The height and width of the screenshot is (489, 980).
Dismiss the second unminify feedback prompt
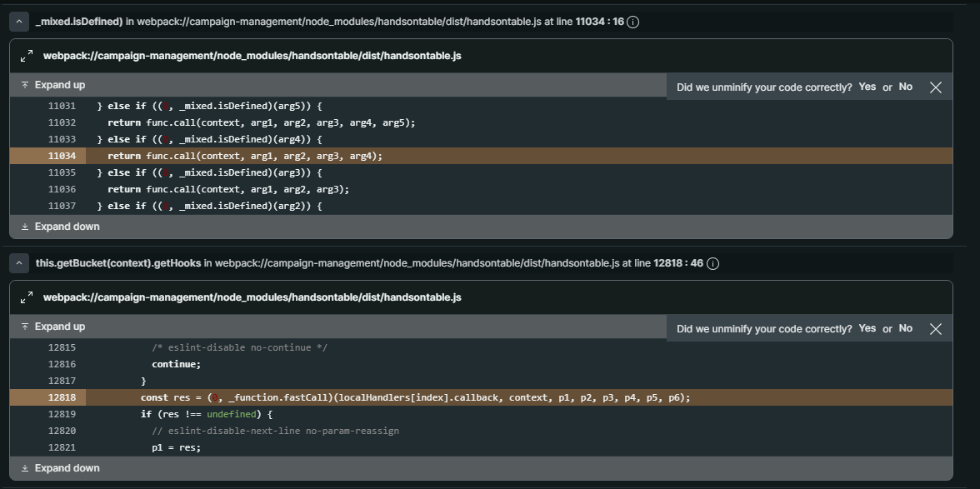(x=935, y=329)
